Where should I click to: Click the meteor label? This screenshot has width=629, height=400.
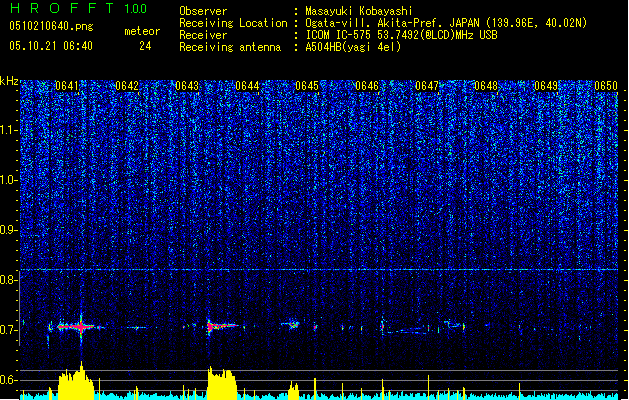[142, 31]
